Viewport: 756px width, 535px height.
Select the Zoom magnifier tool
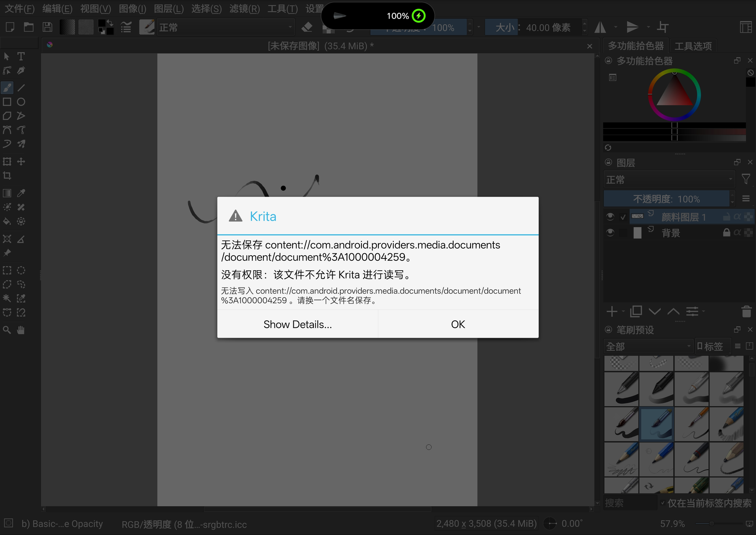[x=7, y=330]
